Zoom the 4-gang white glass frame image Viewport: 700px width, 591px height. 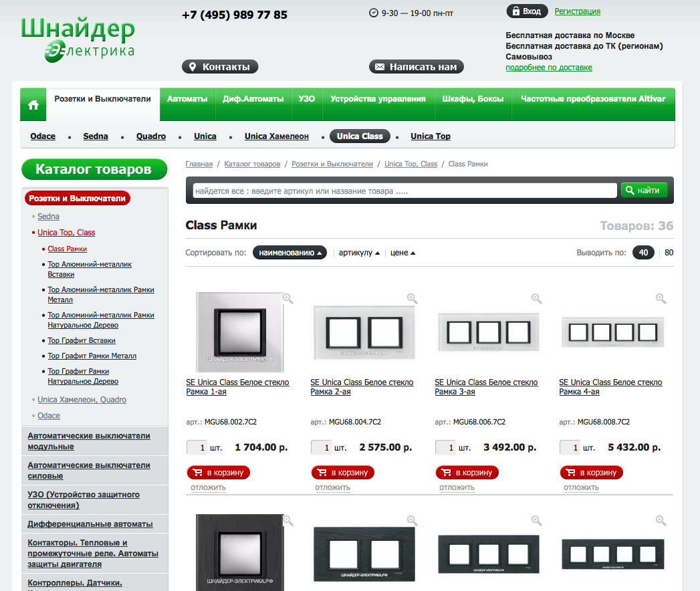(x=661, y=299)
